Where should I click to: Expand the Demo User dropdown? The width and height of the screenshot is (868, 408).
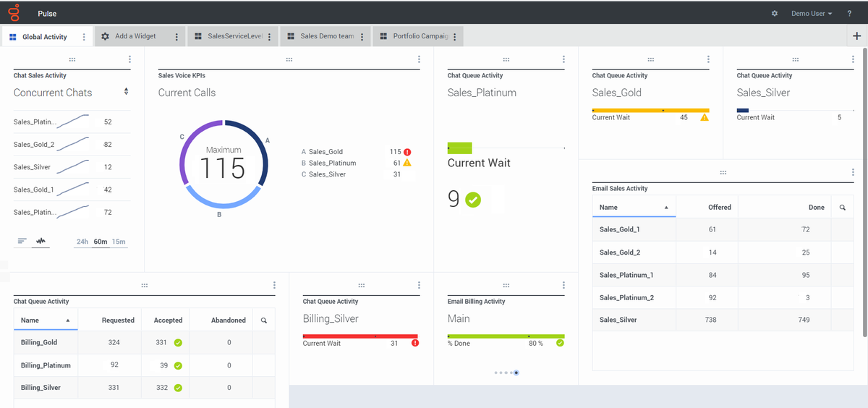pos(811,14)
